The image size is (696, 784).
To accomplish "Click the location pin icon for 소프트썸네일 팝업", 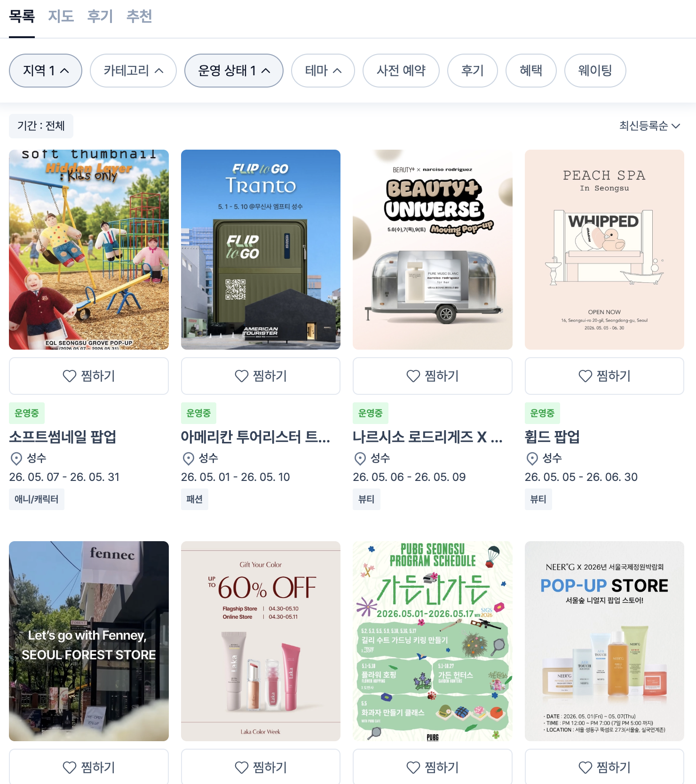I will (x=16, y=458).
